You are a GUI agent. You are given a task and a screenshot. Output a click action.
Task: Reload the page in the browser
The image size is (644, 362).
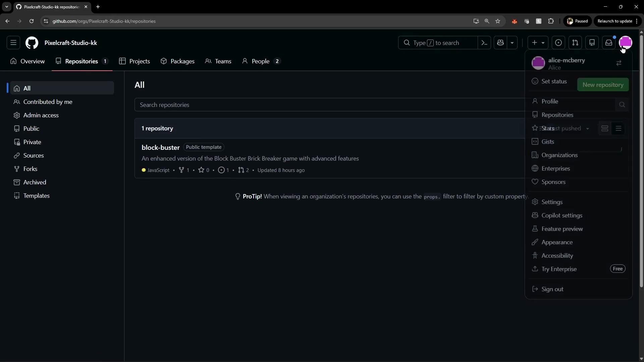coord(32,21)
